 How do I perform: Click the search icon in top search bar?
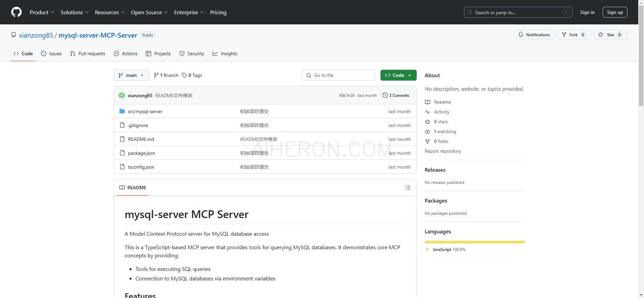click(x=470, y=12)
